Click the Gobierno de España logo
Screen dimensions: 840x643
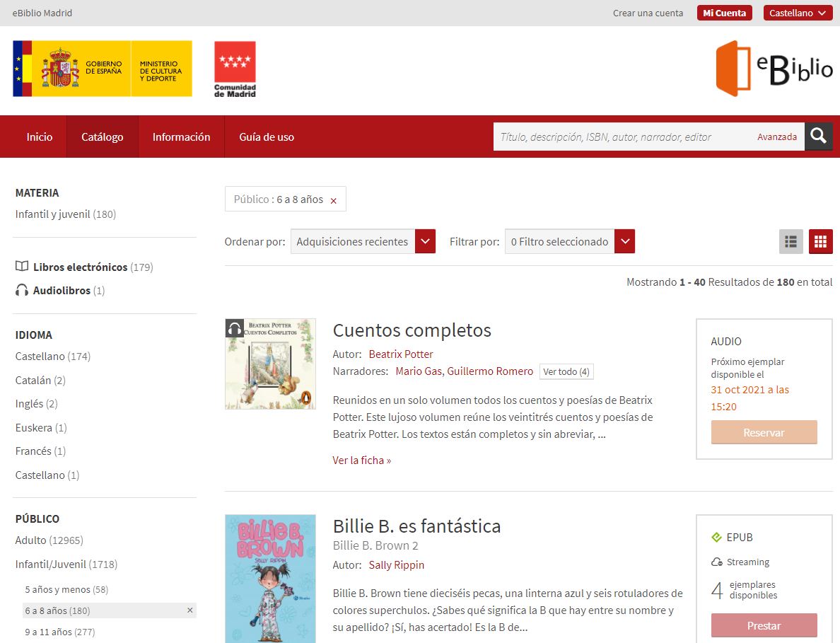103,69
